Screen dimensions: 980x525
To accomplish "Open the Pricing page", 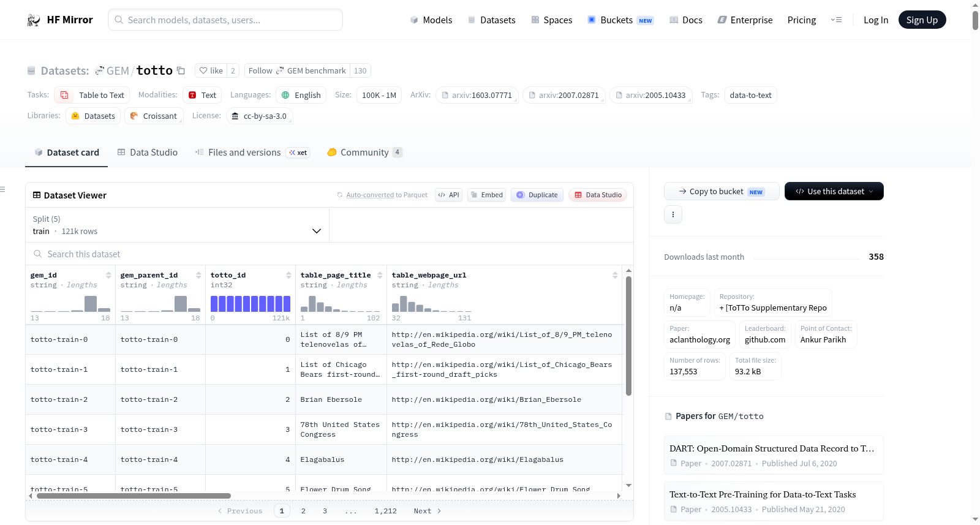I will pos(802,20).
